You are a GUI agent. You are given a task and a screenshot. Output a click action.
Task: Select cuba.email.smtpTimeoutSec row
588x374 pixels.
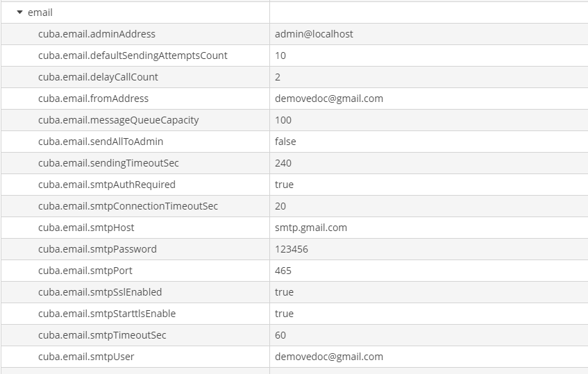pos(102,335)
